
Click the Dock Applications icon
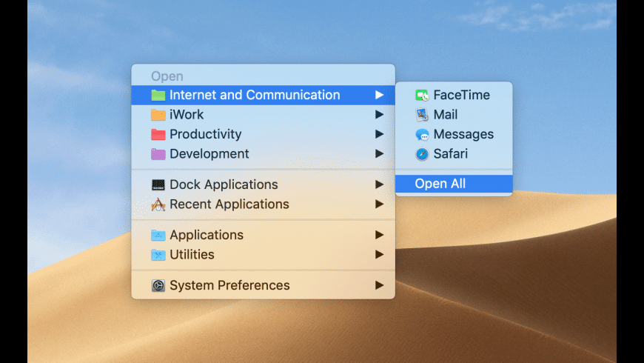[158, 184]
